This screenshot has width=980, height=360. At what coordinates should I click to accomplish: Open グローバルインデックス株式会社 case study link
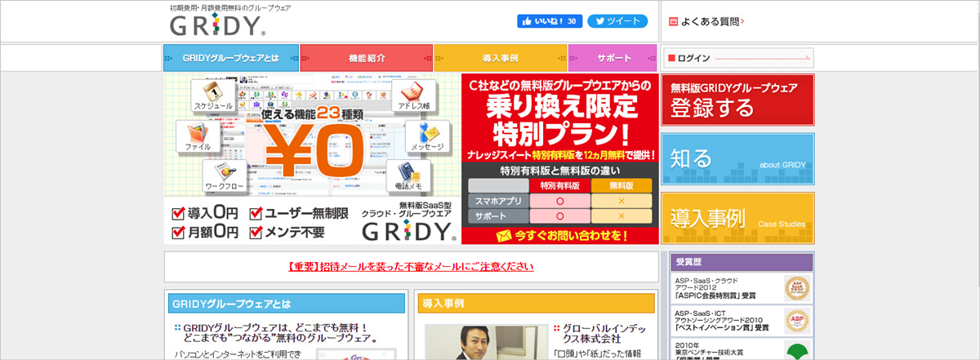(x=598, y=331)
